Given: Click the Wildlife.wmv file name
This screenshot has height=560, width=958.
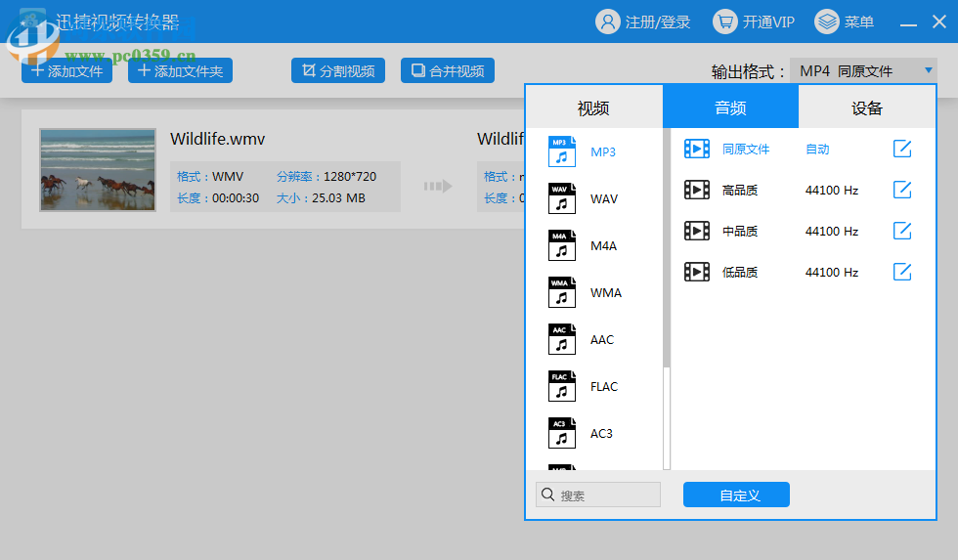Looking at the screenshot, I should coord(217,139).
